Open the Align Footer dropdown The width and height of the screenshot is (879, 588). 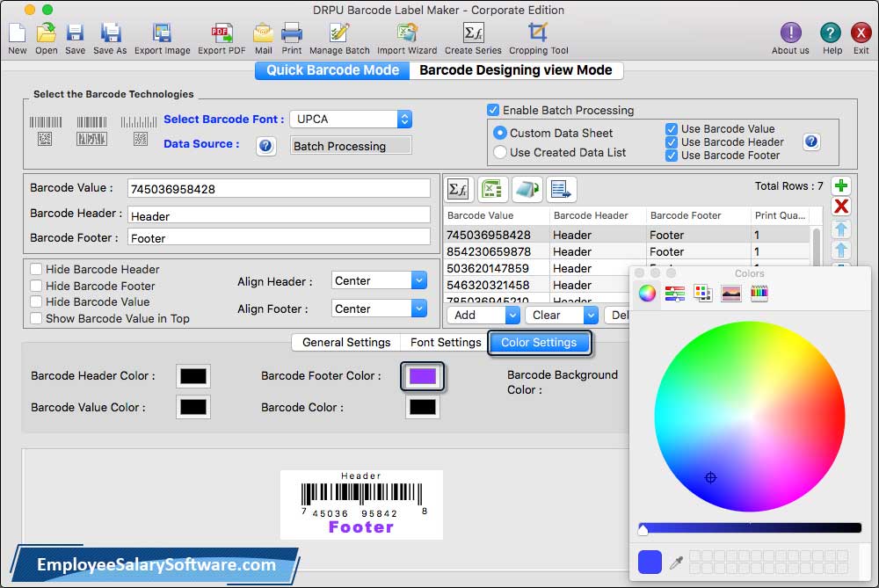(379, 309)
